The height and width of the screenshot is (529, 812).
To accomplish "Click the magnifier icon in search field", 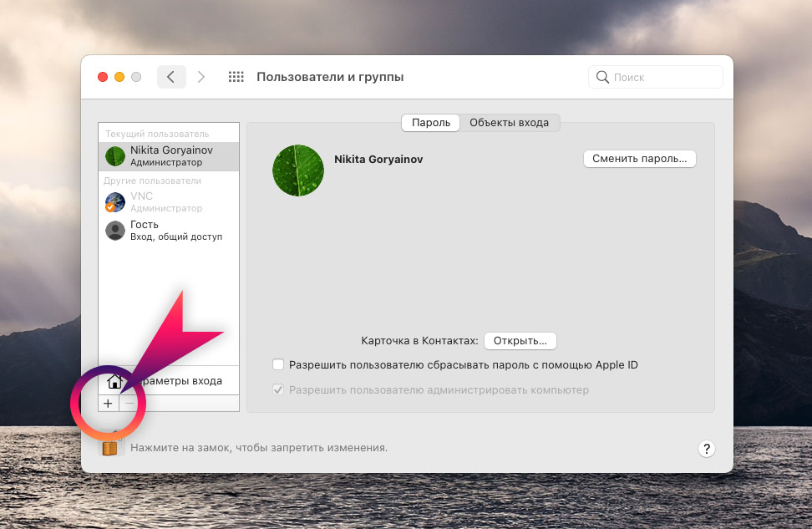I will point(602,77).
